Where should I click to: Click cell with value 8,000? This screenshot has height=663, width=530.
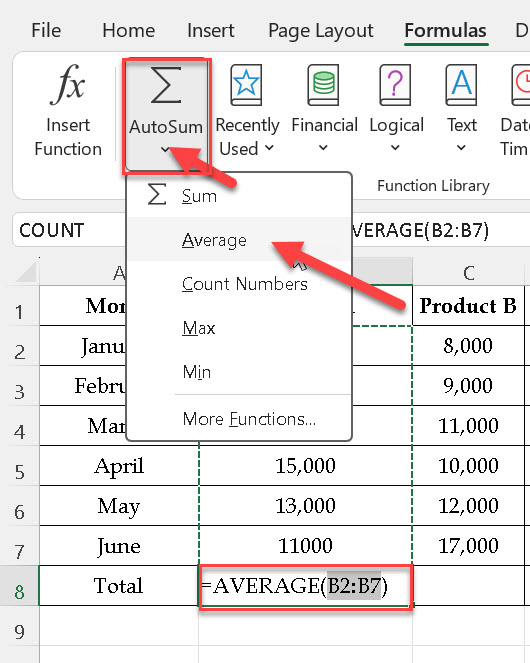[468, 345]
